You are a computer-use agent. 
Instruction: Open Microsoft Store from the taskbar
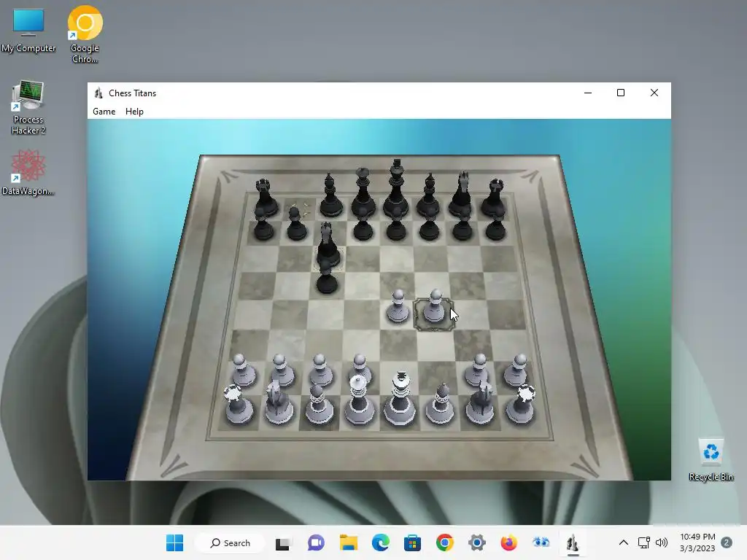412,542
